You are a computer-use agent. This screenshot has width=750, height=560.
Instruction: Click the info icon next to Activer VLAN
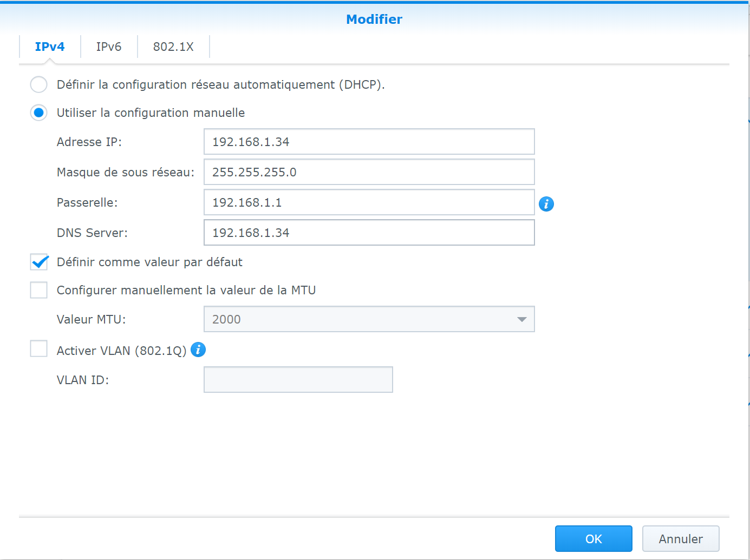(198, 350)
